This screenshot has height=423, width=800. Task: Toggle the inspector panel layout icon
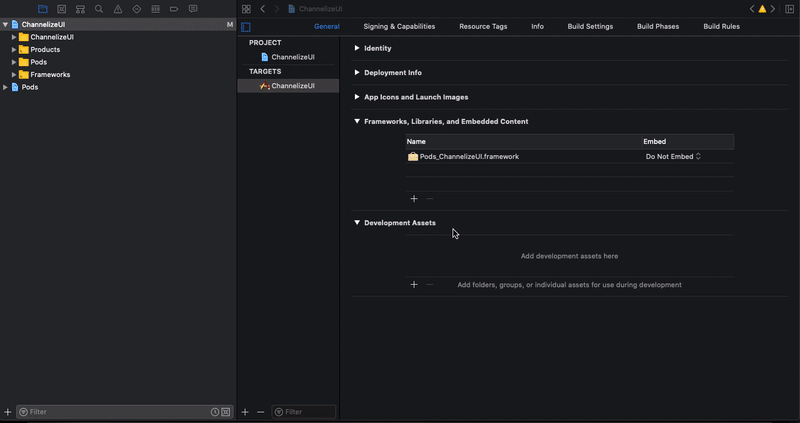pyautogui.click(x=789, y=9)
